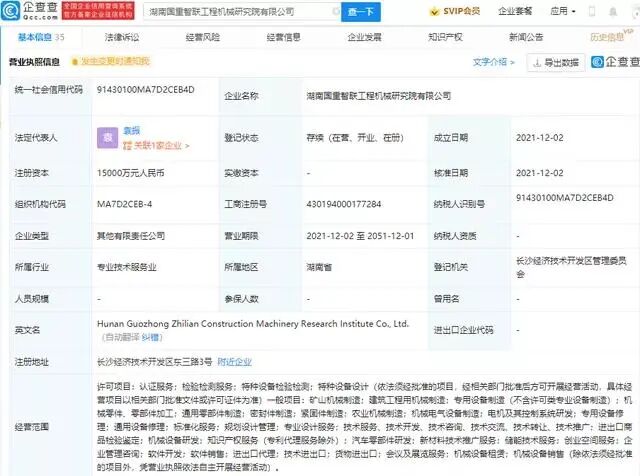Click the 经营范围 business scope paragraph
Screen dimensions: 640x476
tap(364, 427)
